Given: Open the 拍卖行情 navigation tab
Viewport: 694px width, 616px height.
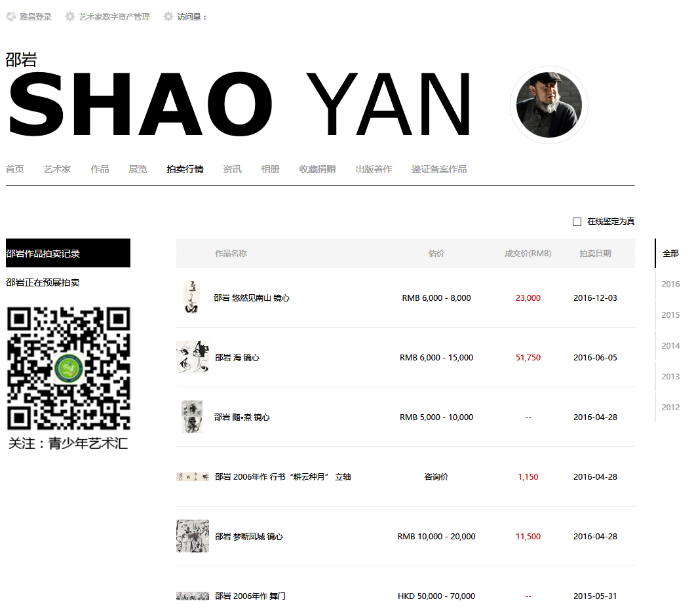Looking at the screenshot, I should (185, 169).
